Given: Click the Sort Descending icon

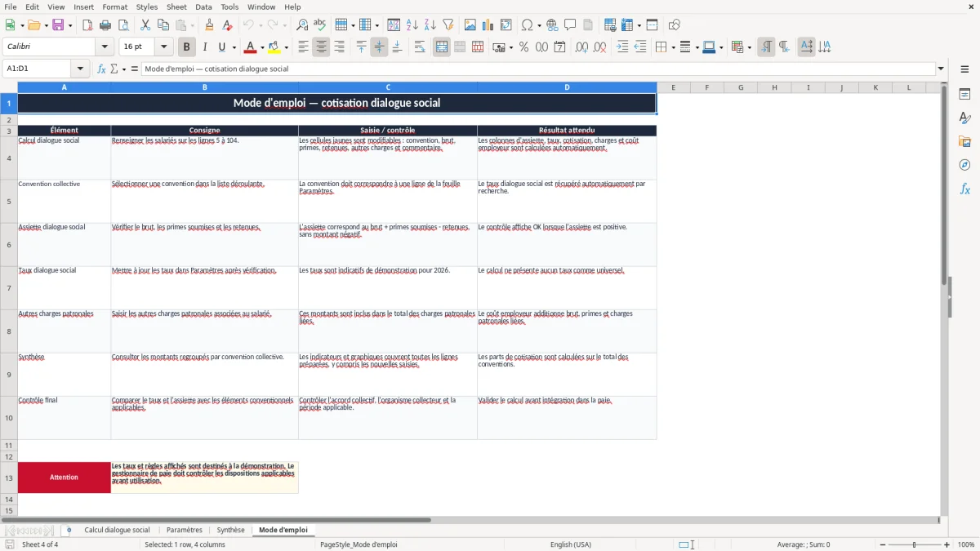Looking at the screenshot, I should (430, 25).
